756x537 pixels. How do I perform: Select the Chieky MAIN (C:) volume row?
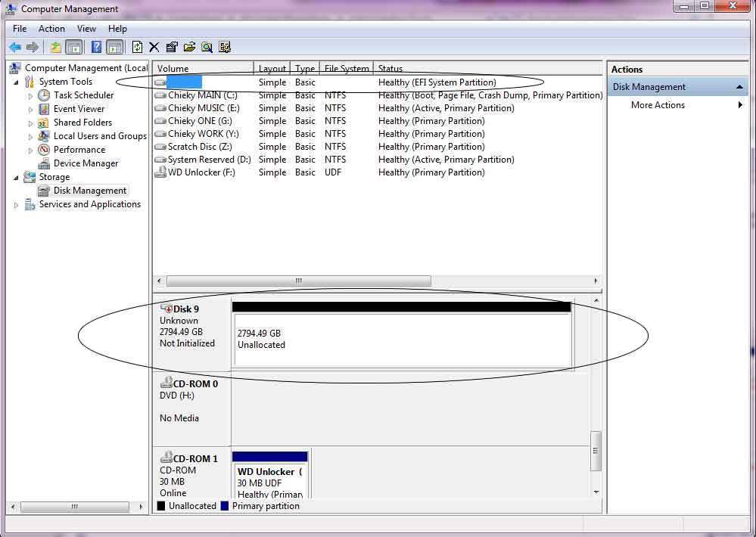[x=378, y=95]
